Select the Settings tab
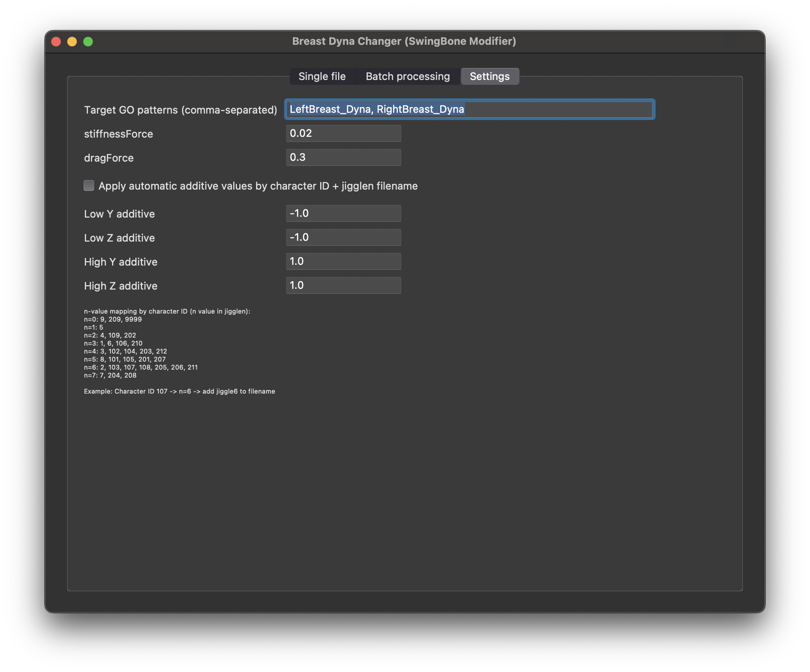Image resolution: width=810 pixels, height=672 pixels. pyautogui.click(x=489, y=76)
